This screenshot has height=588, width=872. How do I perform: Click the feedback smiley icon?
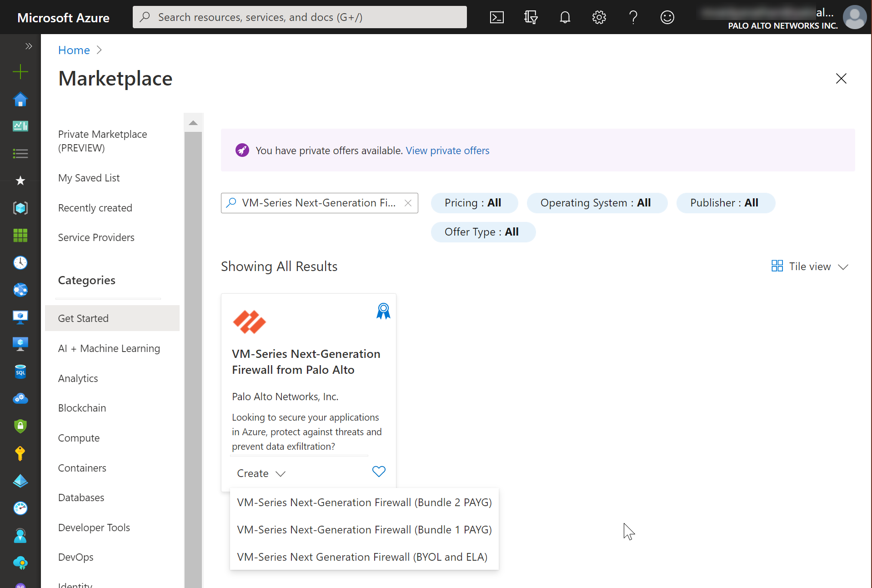pyautogui.click(x=667, y=17)
